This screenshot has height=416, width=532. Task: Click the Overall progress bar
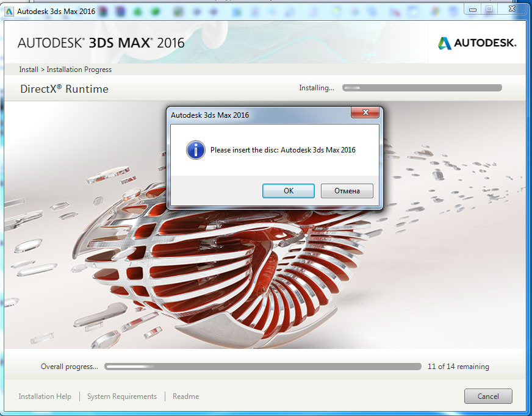(x=263, y=367)
